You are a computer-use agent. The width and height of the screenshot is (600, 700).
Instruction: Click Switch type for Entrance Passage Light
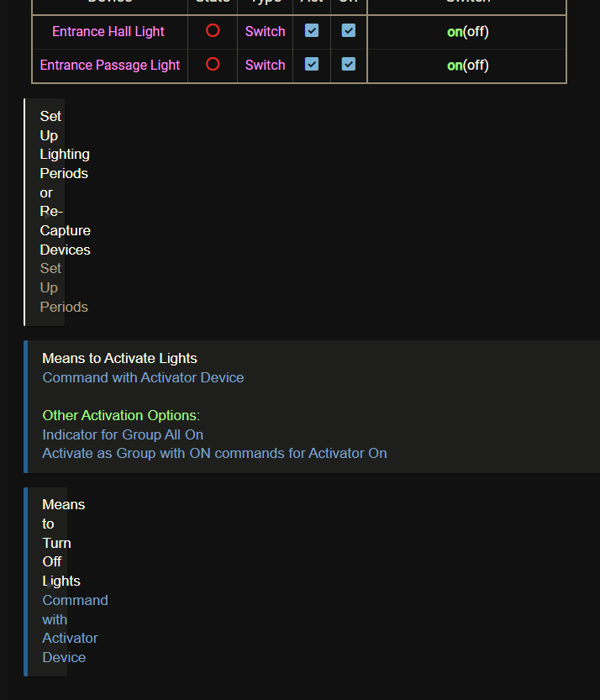[x=266, y=66]
